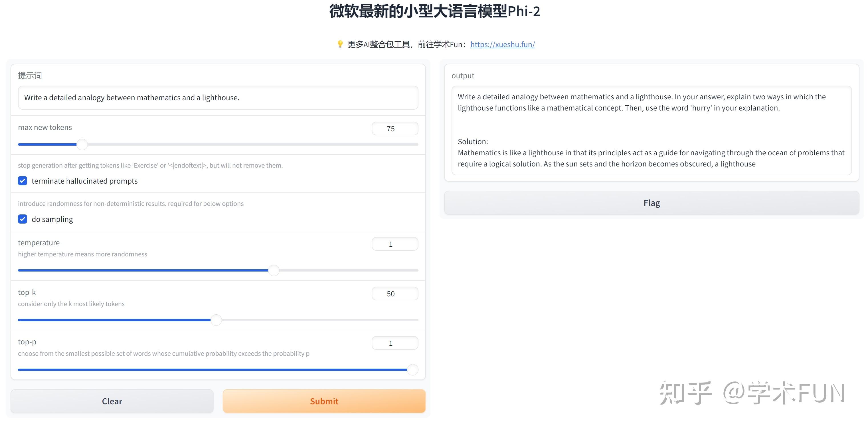Image resolution: width=868 pixels, height=428 pixels.
Task: Click the max new tokens number box
Action: 395,128
